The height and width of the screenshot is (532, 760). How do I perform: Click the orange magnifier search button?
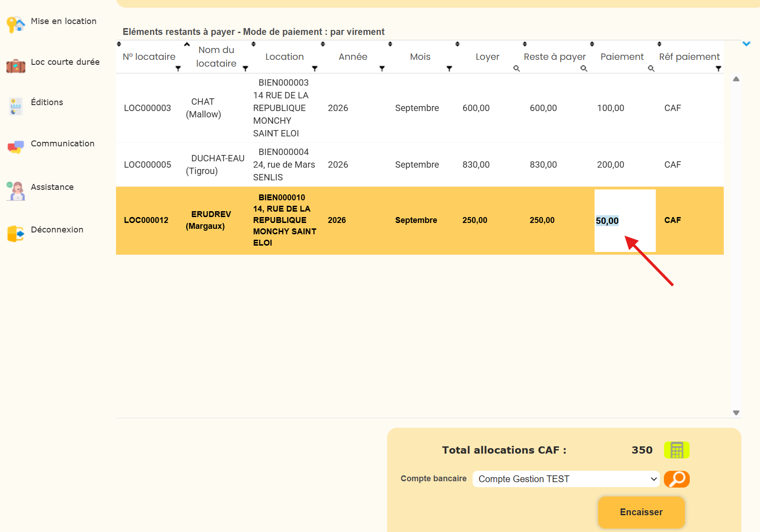[677, 479]
